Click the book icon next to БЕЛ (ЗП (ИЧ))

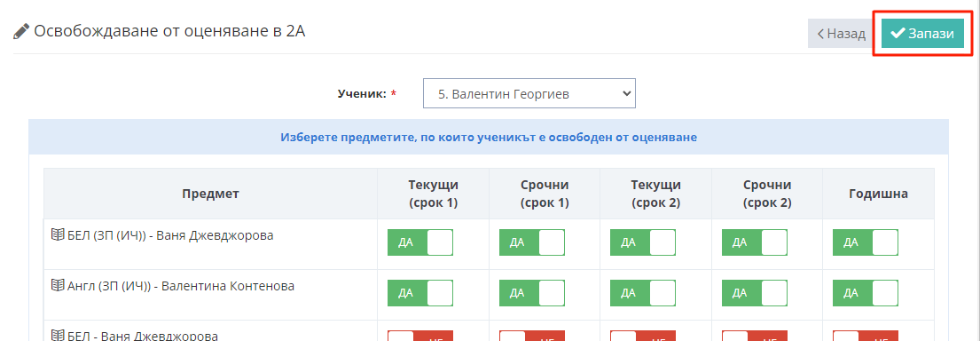click(x=58, y=235)
